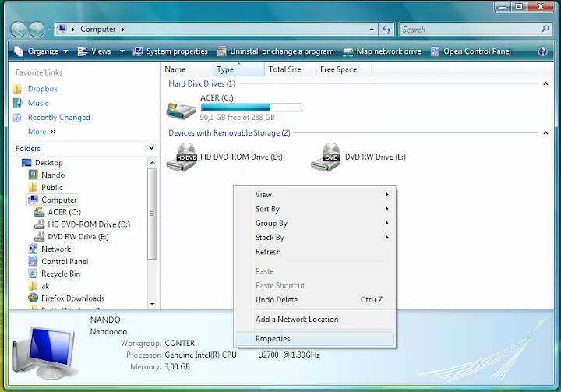The width and height of the screenshot is (561, 392).
Task: Click Open Control Panel button
Action: (471, 51)
